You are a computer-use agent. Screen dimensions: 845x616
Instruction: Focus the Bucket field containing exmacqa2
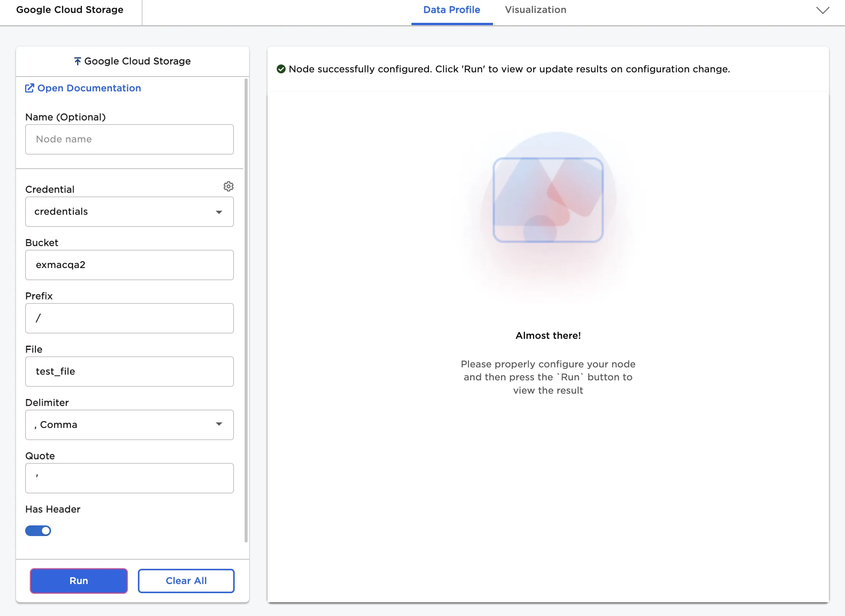(129, 265)
